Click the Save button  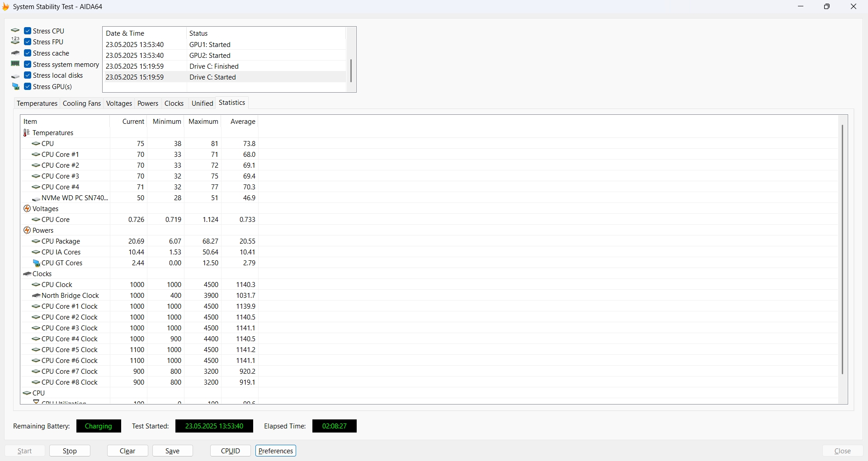coord(173,451)
